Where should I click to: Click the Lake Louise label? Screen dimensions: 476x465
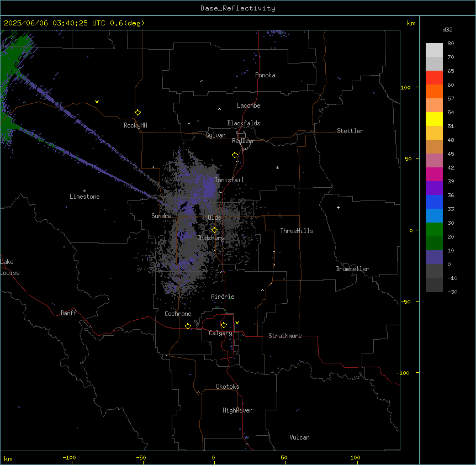click(9, 267)
